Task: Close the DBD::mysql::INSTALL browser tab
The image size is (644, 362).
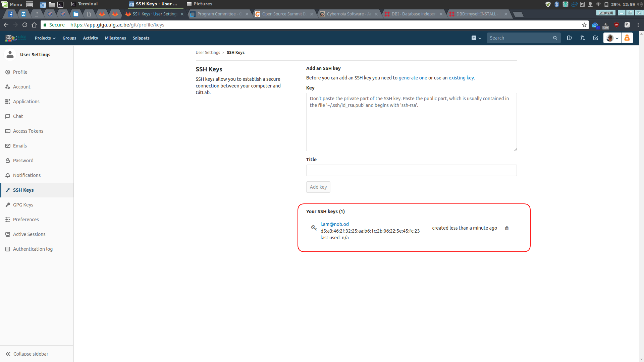Action: click(x=506, y=14)
